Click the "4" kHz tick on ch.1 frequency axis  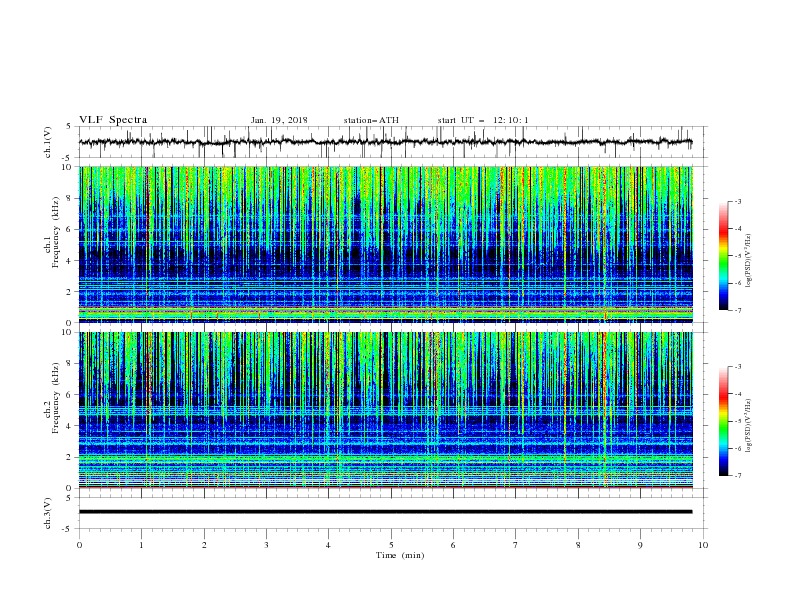pos(70,261)
